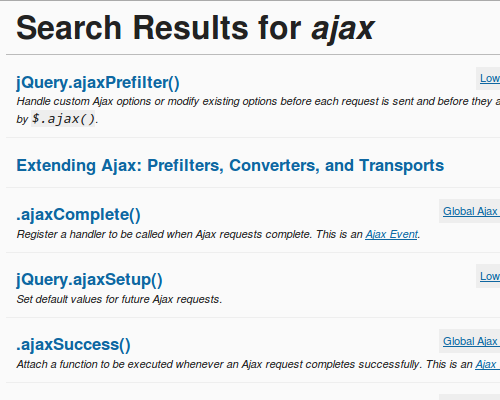
Task: Click Set default values for future Ajax requests
Action: [x=119, y=299]
